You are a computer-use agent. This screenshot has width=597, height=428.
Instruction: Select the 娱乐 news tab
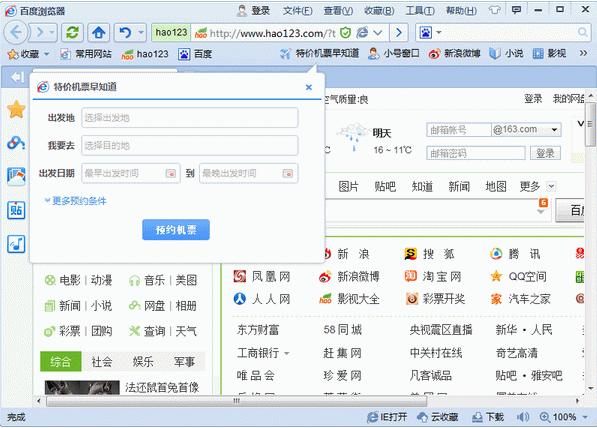[143, 361]
